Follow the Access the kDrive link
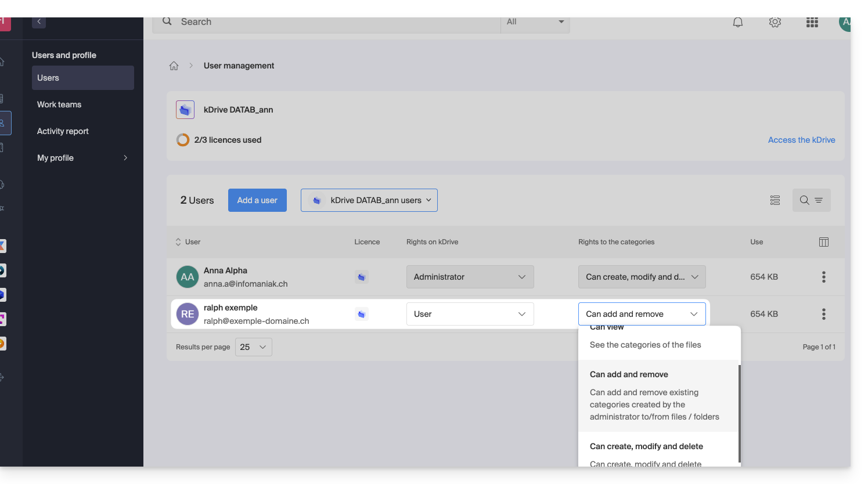868x484 pixels. pyautogui.click(x=801, y=140)
